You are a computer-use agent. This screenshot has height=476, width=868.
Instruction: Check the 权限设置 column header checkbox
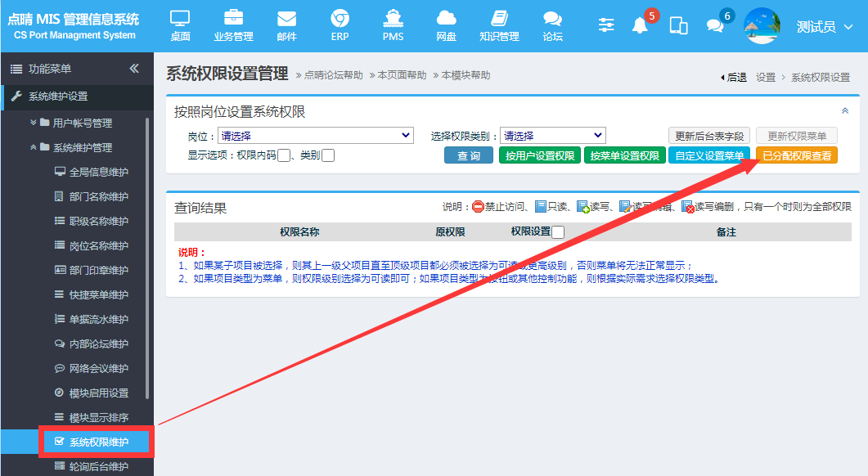coord(558,232)
